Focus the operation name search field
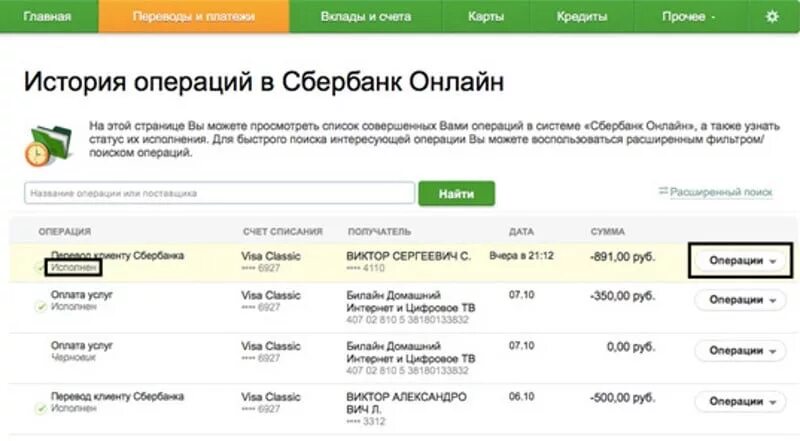This screenshot has height=441, width=800. [219, 193]
